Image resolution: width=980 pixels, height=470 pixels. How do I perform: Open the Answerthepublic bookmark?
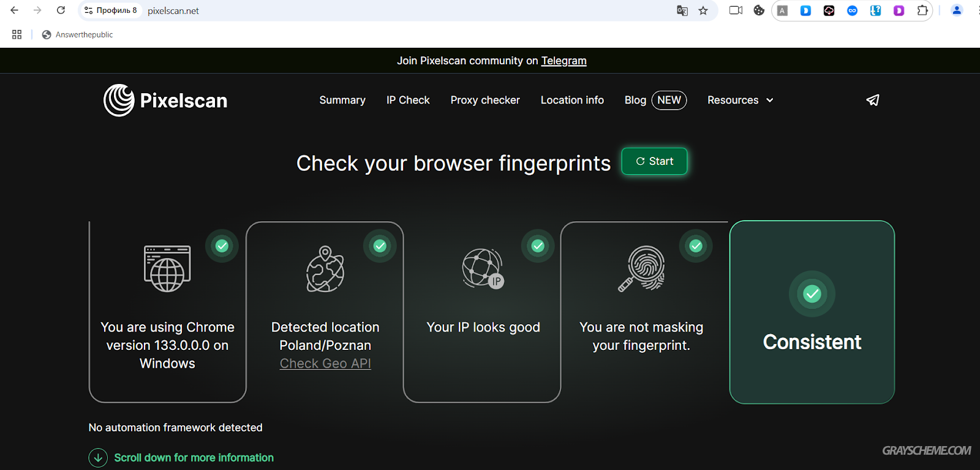pyautogui.click(x=77, y=35)
